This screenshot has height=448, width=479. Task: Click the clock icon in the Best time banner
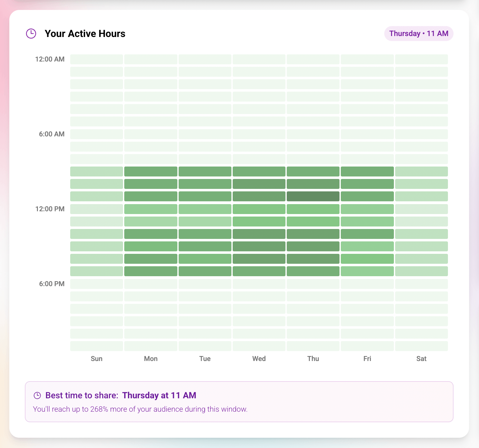38,395
